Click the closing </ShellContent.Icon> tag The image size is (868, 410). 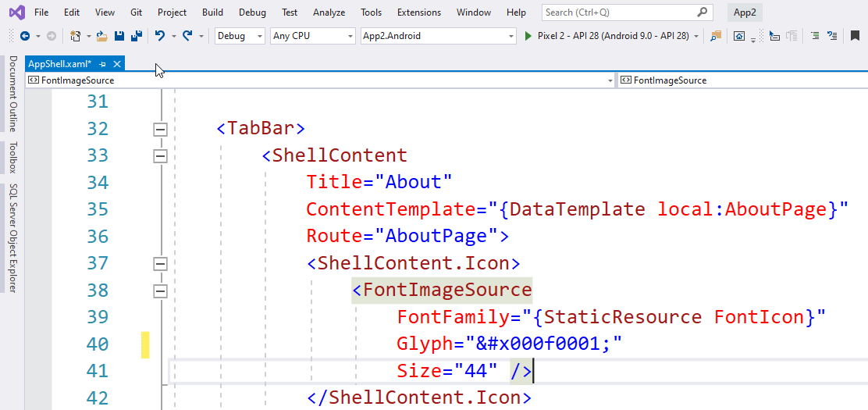[420, 398]
